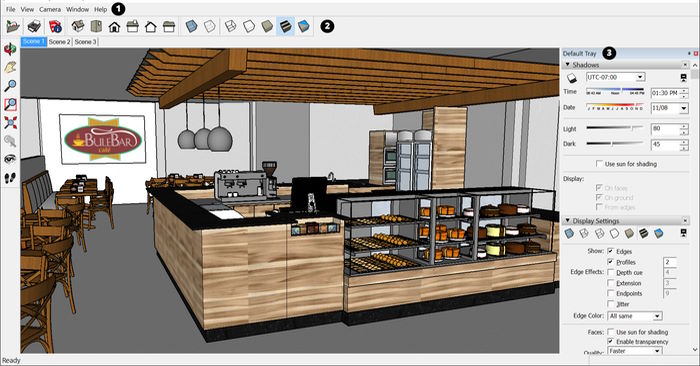Image resolution: width=700 pixels, height=366 pixels.
Task: Enable Use sun for shading under Shadows
Action: pos(600,164)
